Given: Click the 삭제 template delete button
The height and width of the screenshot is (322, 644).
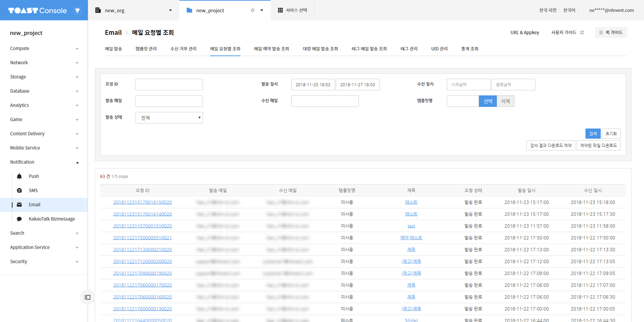Looking at the screenshot, I should [506, 101].
